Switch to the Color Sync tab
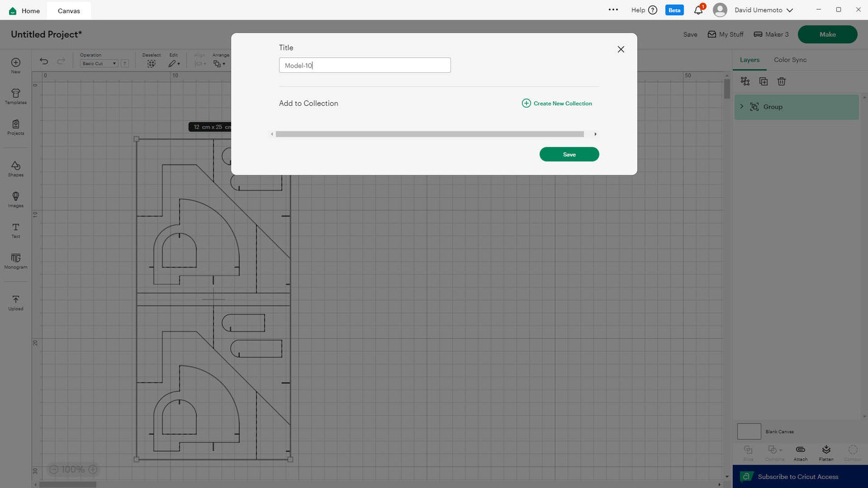Viewport: 868px width, 488px height. [790, 60]
